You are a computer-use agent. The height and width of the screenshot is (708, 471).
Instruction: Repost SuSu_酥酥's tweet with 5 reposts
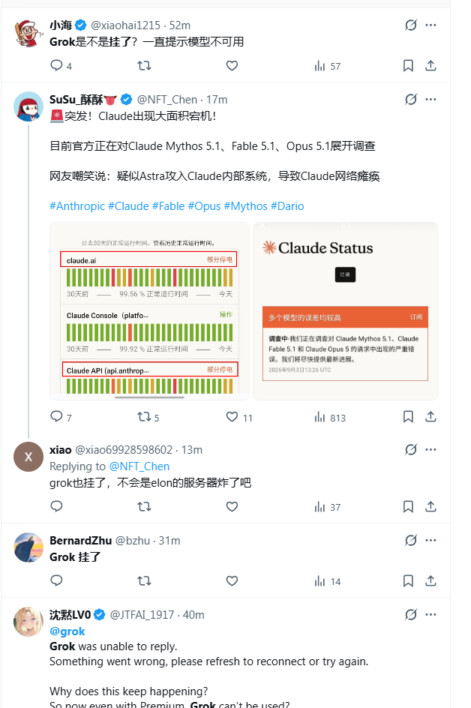point(144,416)
